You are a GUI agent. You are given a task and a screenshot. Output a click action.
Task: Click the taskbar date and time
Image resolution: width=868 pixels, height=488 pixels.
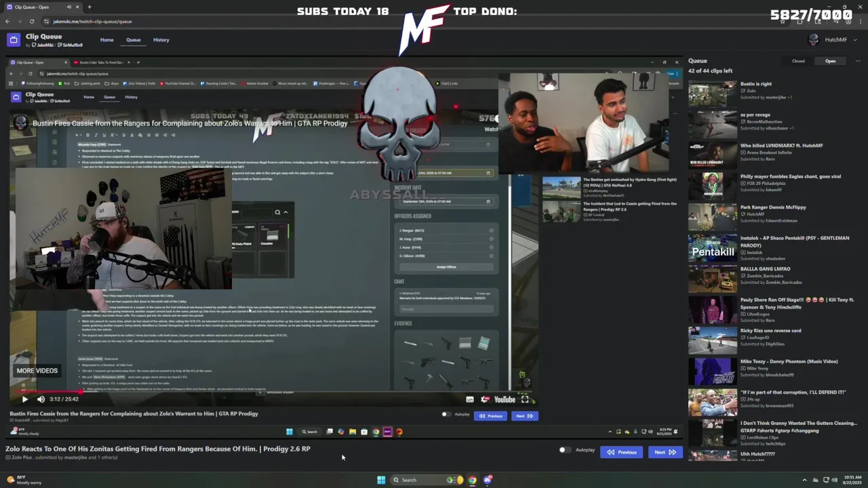point(853,480)
